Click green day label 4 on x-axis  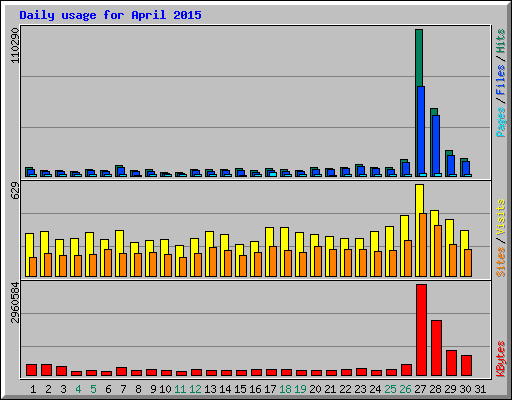(x=78, y=389)
